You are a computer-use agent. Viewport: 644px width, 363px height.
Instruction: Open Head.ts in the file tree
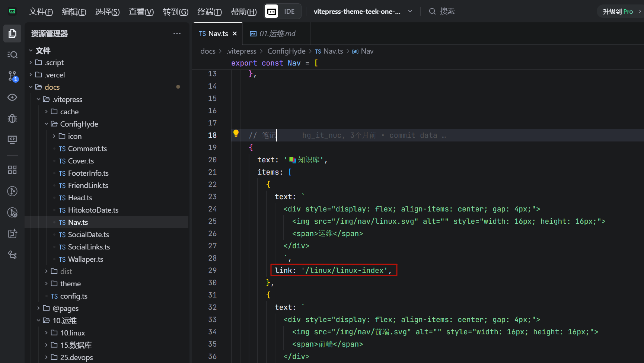(x=80, y=198)
